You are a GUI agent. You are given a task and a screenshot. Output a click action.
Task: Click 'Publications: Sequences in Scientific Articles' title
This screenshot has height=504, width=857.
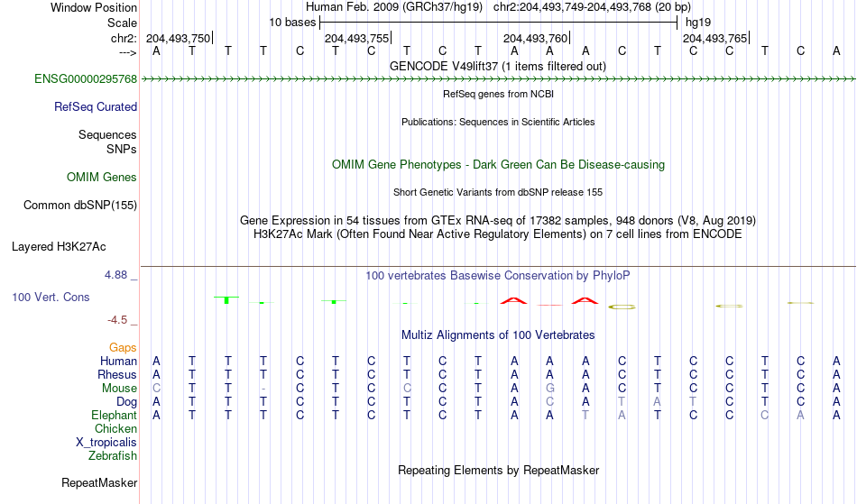(498, 122)
